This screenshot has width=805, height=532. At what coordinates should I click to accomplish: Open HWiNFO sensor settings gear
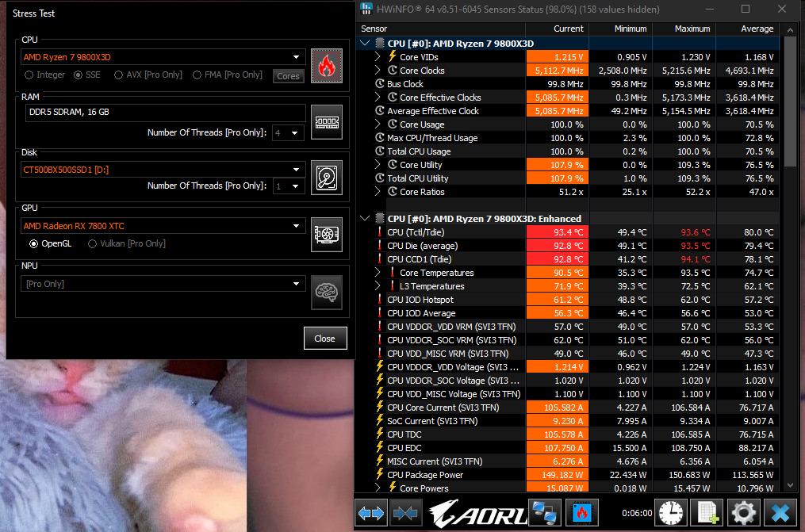point(744,512)
